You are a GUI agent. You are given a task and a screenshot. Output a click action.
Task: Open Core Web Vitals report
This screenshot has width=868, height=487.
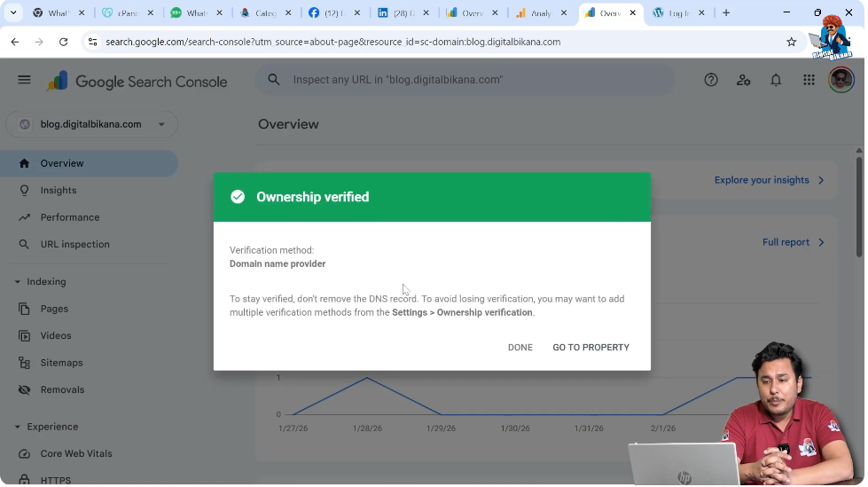pyautogui.click(x=76, y=454)
